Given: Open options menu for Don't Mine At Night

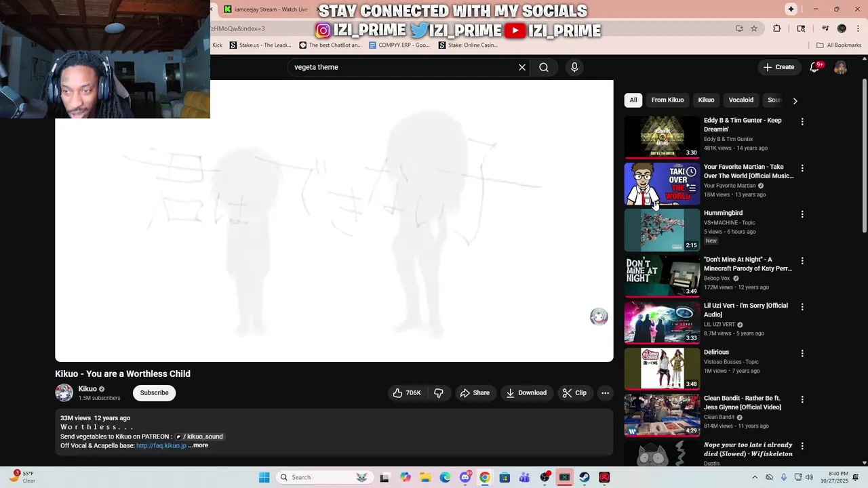Looking at the screenshot, I should tap(802, 261).
